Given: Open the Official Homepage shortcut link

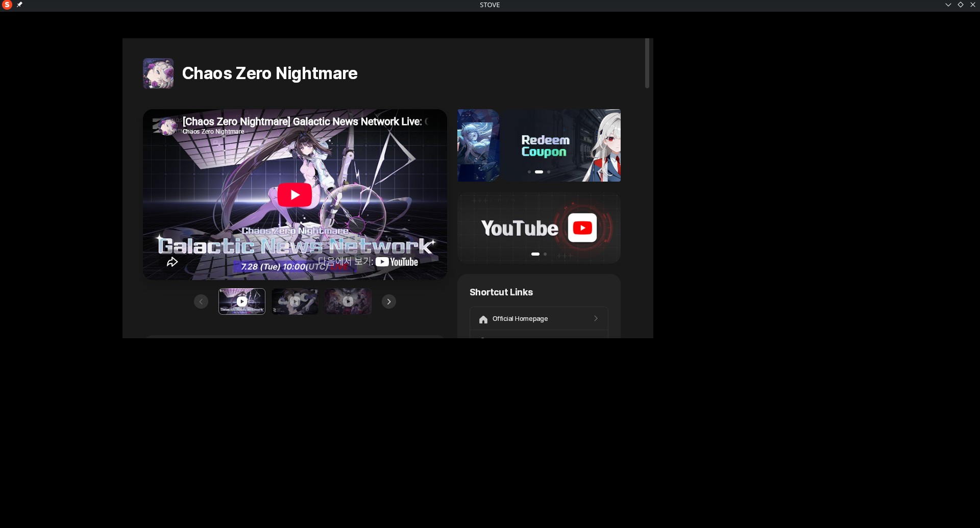Looking at the screenshot, I should [x=539, y=319].
